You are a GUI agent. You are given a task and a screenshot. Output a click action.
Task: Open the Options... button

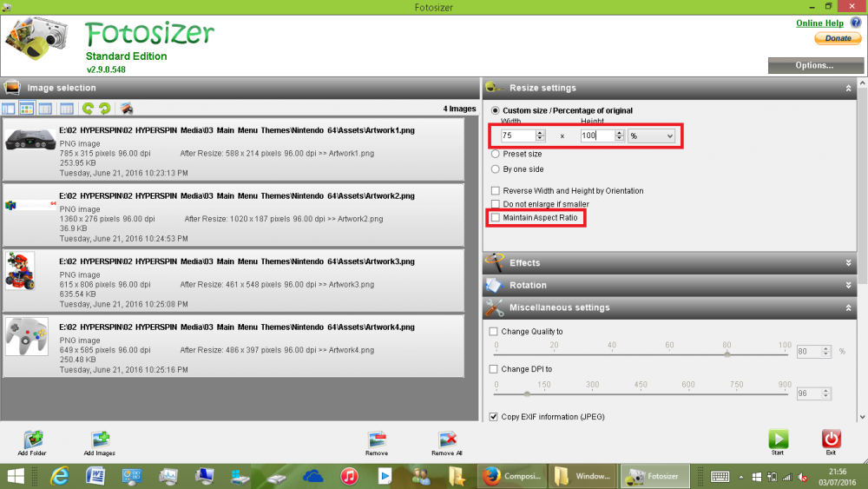(815, 65)
